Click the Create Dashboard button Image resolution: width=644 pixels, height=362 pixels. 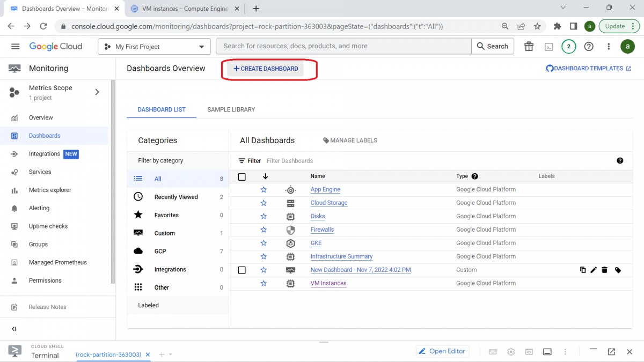(x=265, y=68)
